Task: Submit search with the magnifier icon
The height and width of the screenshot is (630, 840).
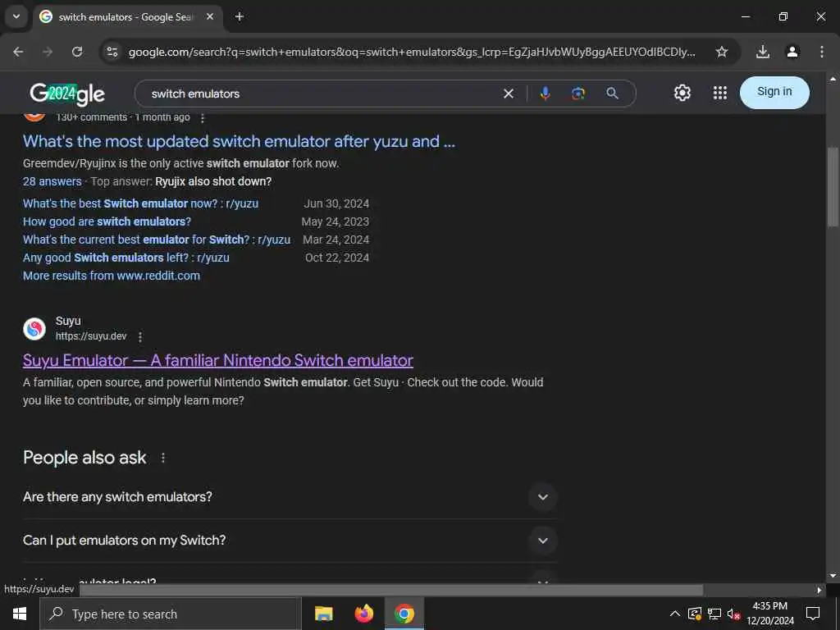Action: pyautogui.click(x=612, y=94)
